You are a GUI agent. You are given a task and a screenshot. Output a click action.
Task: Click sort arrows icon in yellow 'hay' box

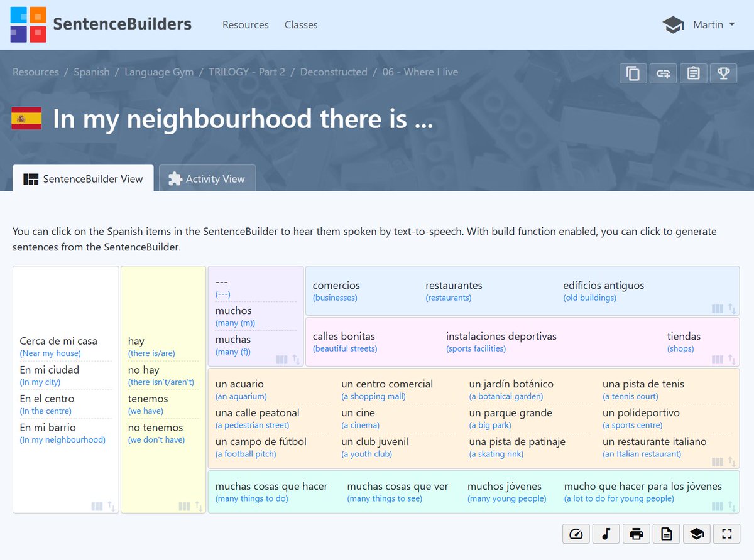(199, 506)
